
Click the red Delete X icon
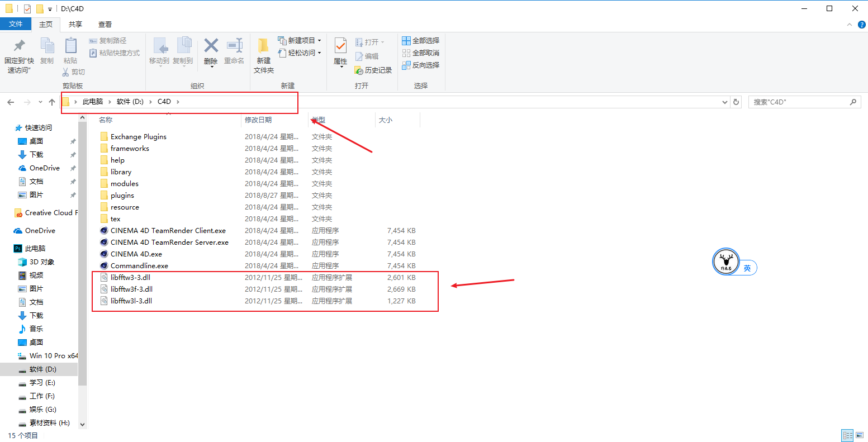(211, 45)
